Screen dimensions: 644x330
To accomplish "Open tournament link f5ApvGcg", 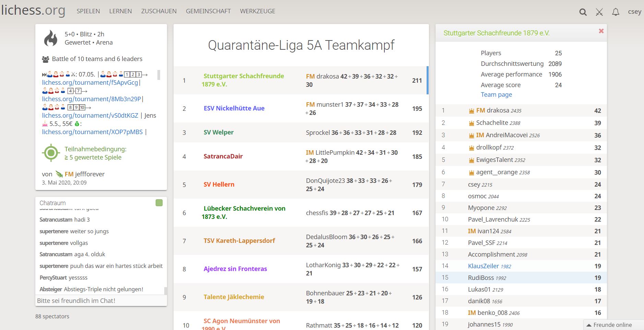I will (x=90, y=82).
